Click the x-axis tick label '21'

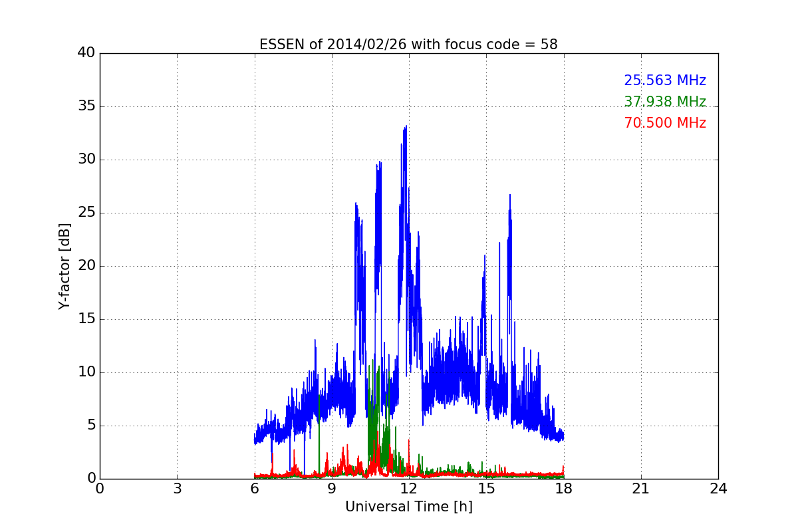pos(641,489)
